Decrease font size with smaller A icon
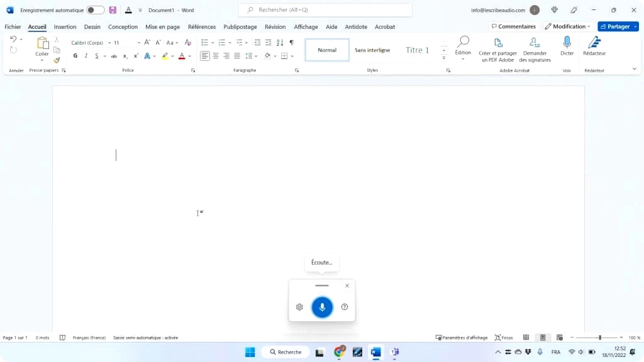 pyautogui.click(x=158, y=42)
